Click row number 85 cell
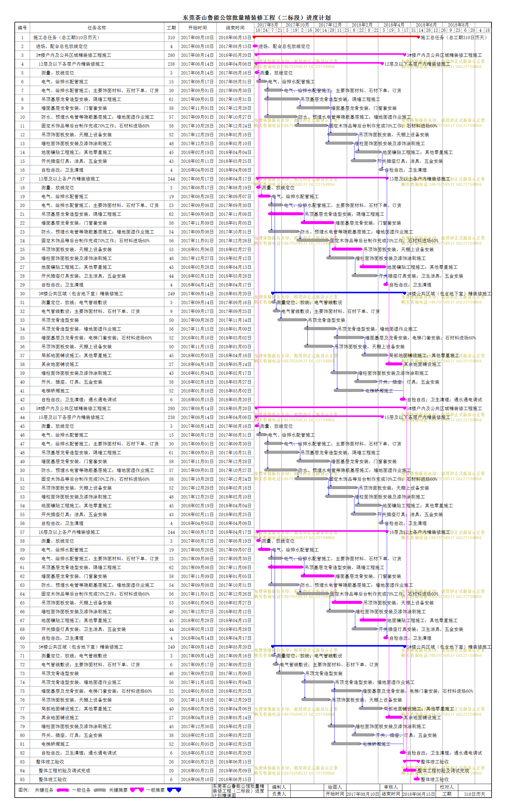 click(22, 779)
